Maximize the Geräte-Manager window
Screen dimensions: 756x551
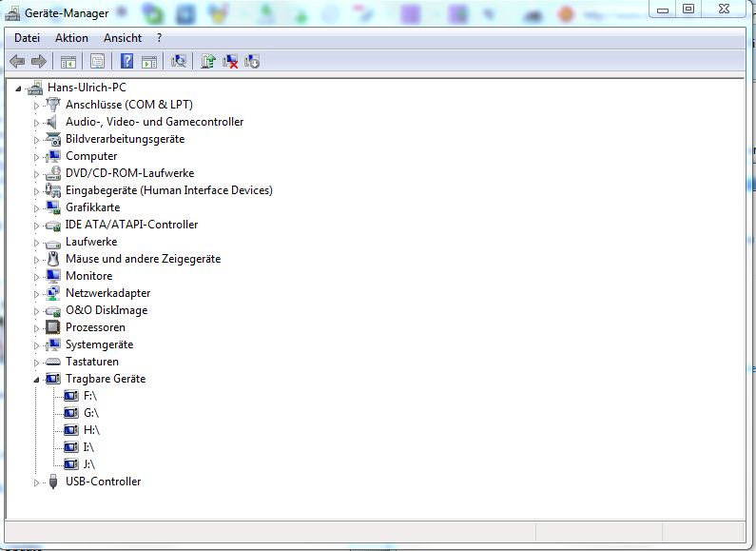coord(688,10)
